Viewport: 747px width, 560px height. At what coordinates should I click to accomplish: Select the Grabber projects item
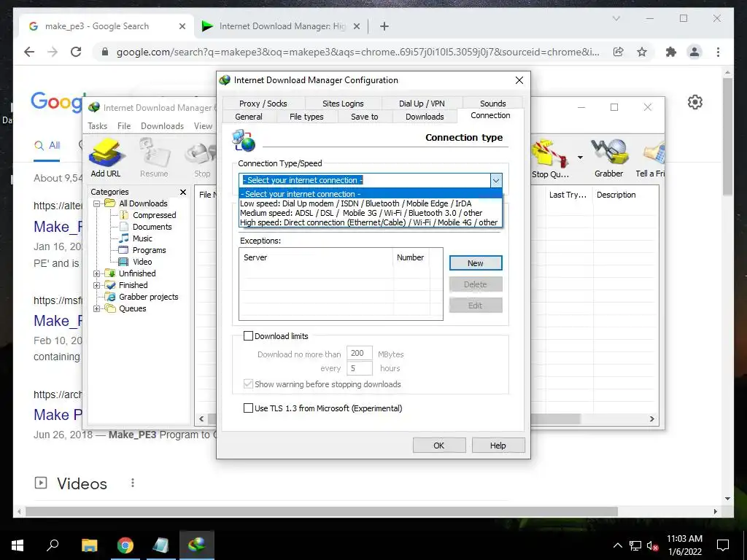tap(148, 297)
